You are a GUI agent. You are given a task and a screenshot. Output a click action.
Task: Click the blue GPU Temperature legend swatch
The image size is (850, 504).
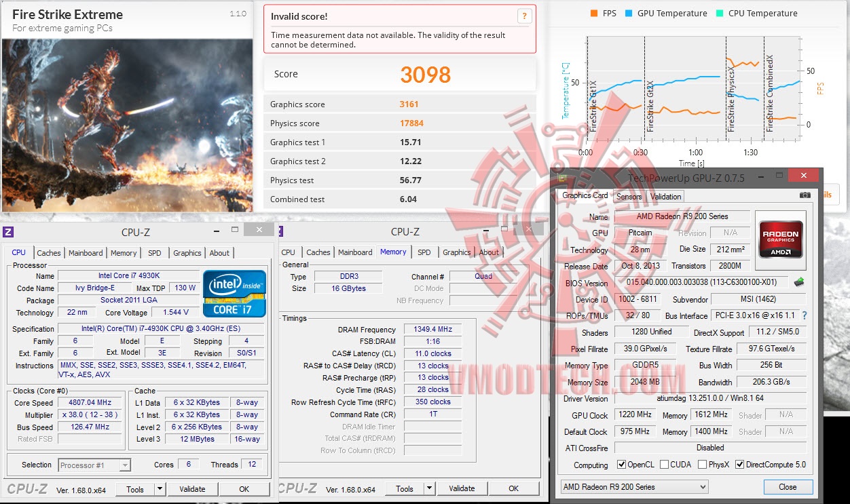(629, 13)
